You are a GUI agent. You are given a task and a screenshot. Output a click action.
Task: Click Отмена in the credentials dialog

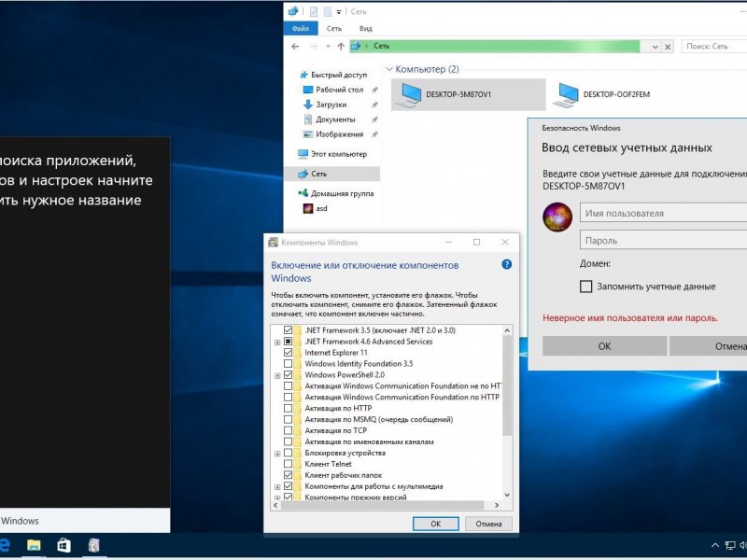[708, 346]
